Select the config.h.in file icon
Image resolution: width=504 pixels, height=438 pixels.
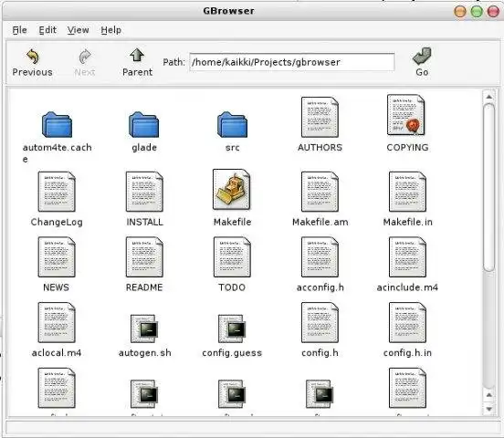pyautogui.click(x=407, y=323)
